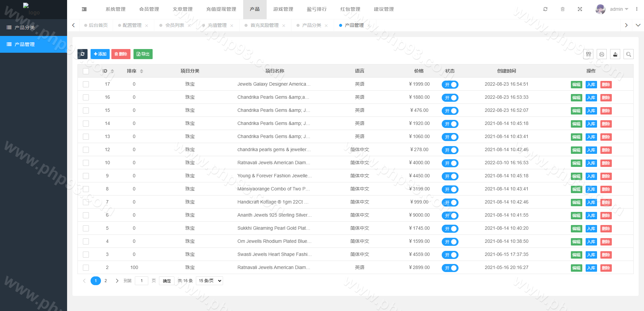This screenshot has height=311, width=644.
Task: Open the search magnifier icon
Action: coord(629,54)
